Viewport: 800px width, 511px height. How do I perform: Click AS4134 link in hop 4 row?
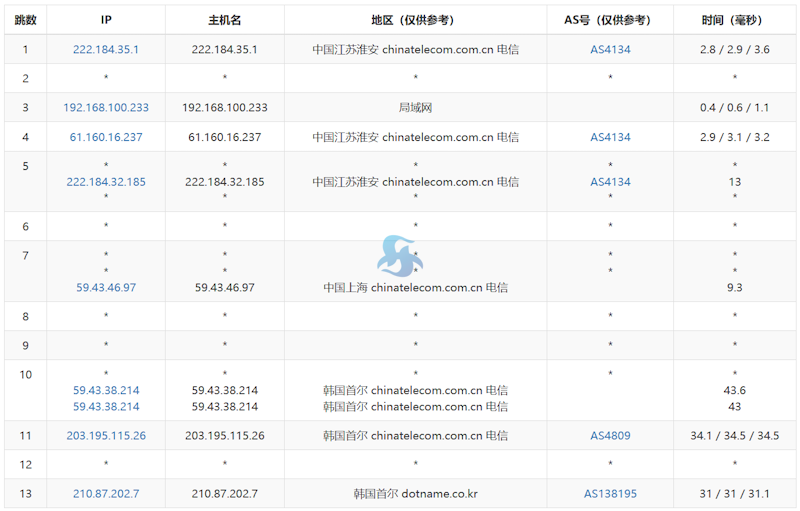click(x=610, y=137)
